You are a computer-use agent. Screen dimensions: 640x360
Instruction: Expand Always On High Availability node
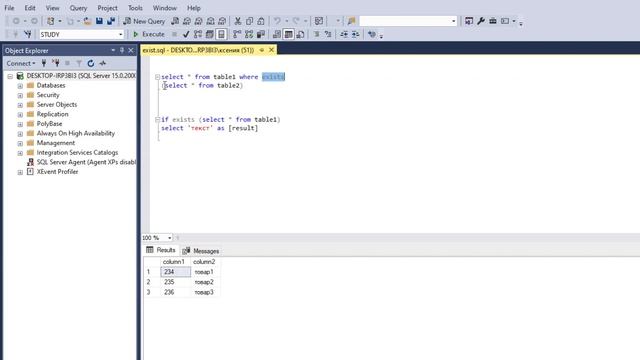click(20, 133)
